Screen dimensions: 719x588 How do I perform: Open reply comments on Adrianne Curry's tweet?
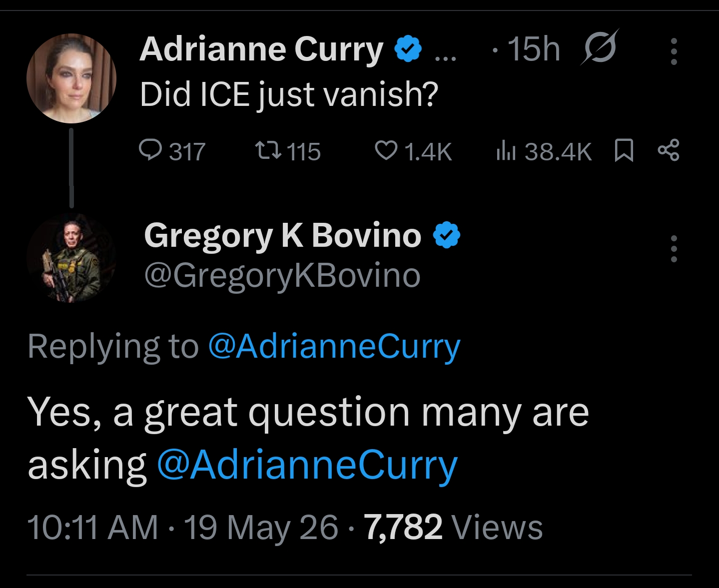point(172,151)
